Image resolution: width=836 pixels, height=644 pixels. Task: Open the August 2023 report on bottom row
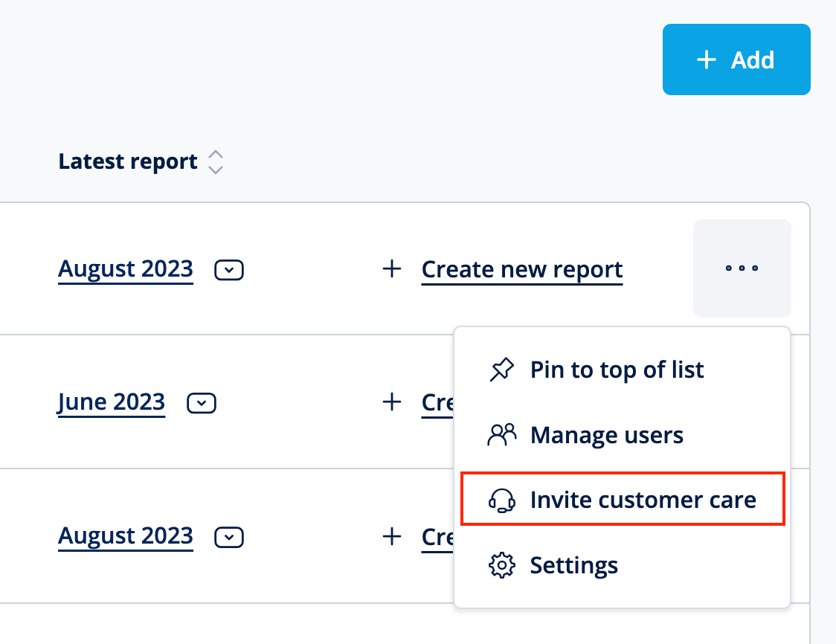125,536
